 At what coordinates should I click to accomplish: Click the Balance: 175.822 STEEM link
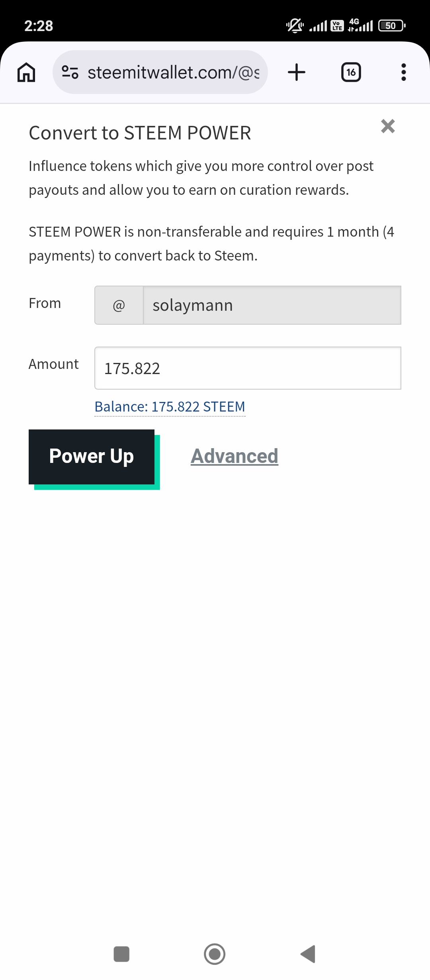click(x=170, y=407)
